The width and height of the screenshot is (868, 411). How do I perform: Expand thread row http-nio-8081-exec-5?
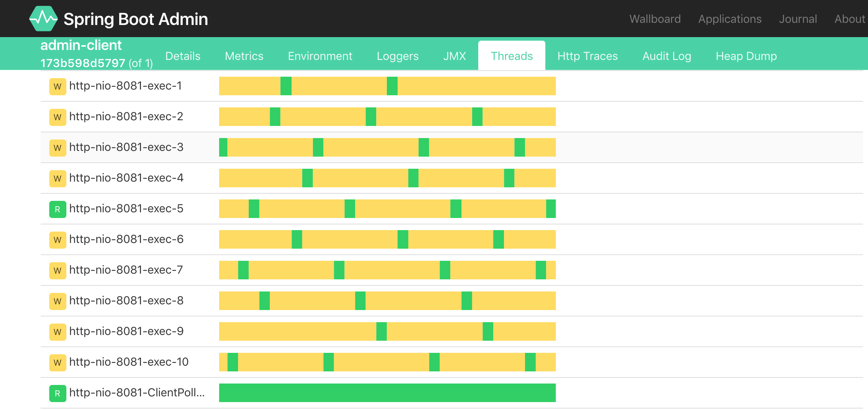click(x=452, y=209)
